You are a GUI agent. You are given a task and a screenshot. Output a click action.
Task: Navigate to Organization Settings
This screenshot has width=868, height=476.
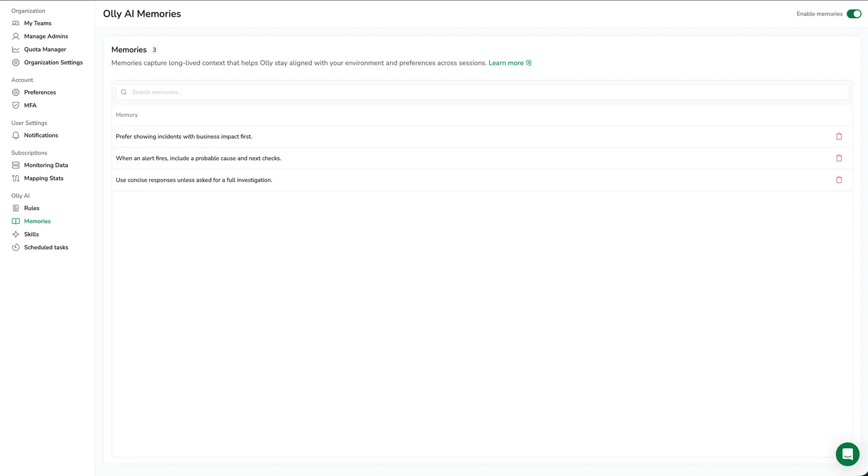[53, 62]
